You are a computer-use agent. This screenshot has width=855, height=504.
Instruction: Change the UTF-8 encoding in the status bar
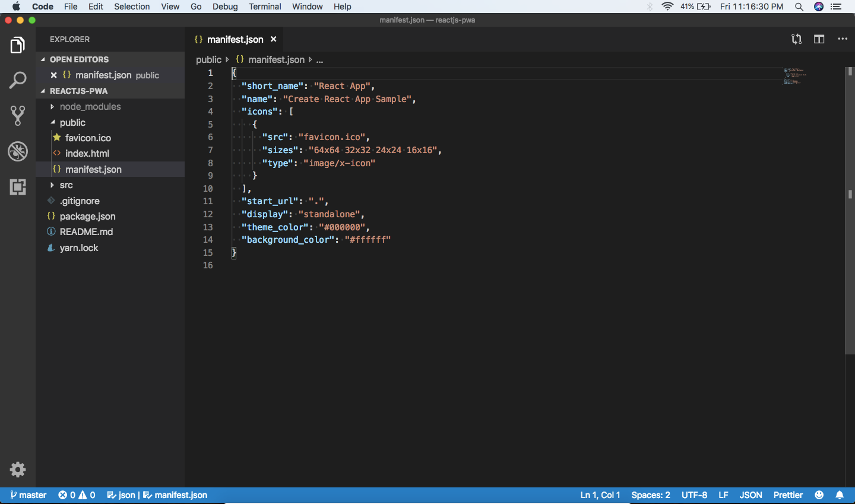[x=694, y=495]
